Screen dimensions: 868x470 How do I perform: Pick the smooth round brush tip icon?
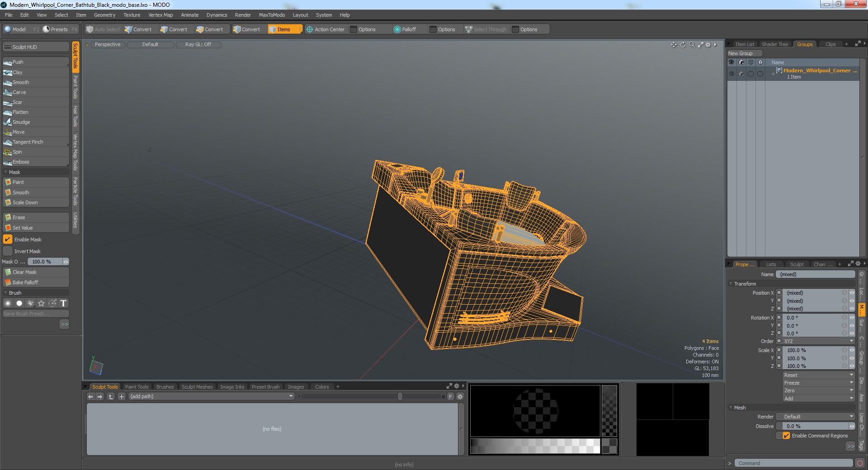(8, 303)
